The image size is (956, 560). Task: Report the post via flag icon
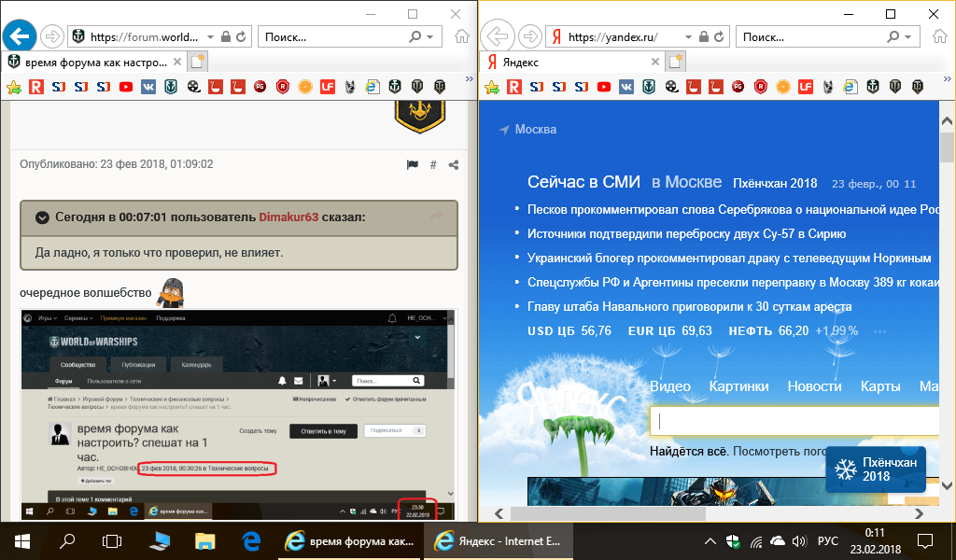(413, 164)
